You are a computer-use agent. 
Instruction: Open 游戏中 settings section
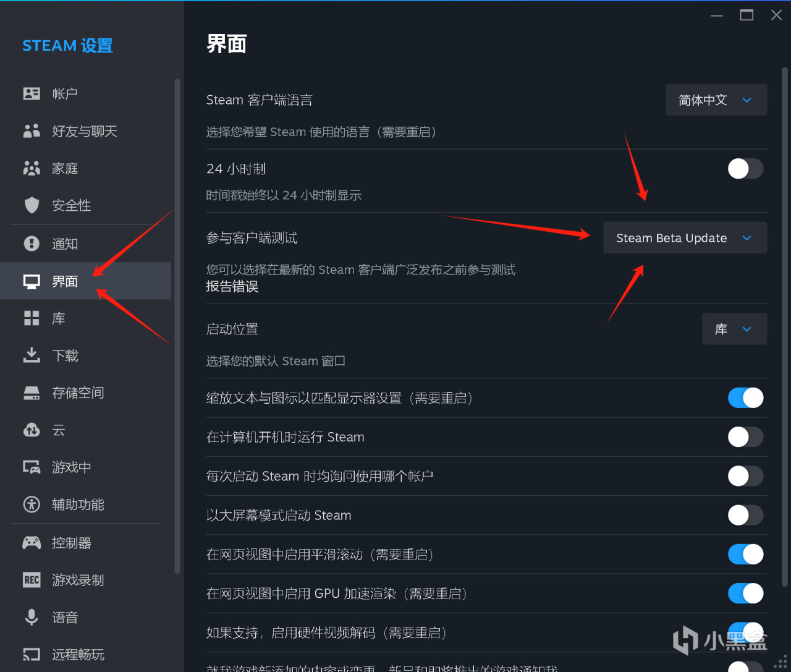(85, 467)
